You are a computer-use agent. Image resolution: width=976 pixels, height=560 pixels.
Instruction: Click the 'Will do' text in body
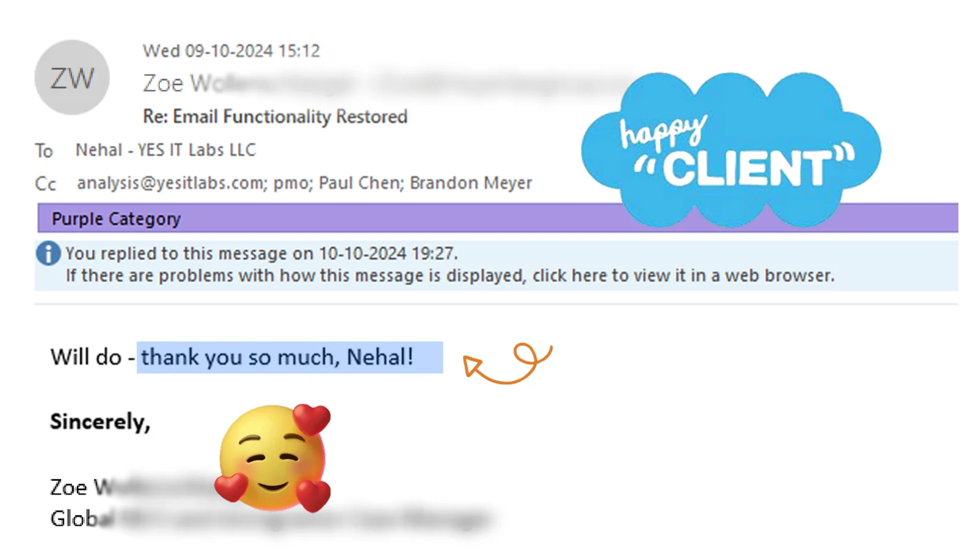tap(86, 357)
